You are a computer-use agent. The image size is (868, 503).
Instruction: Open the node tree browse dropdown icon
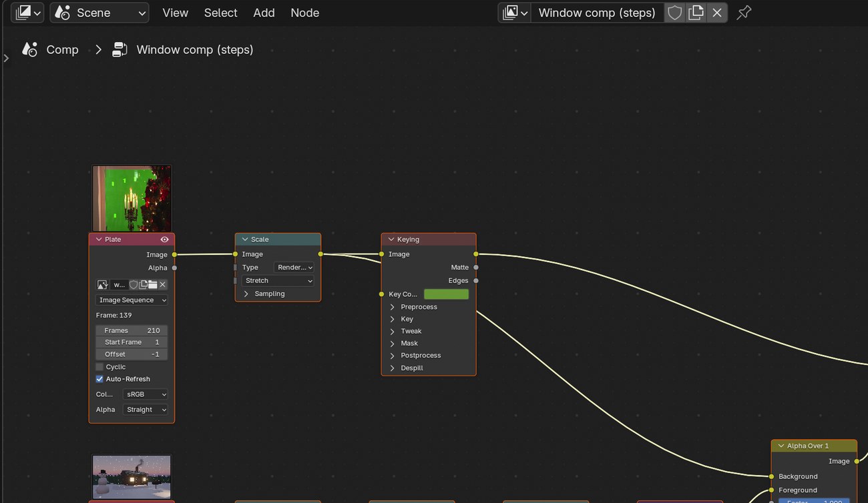[515, 13]
